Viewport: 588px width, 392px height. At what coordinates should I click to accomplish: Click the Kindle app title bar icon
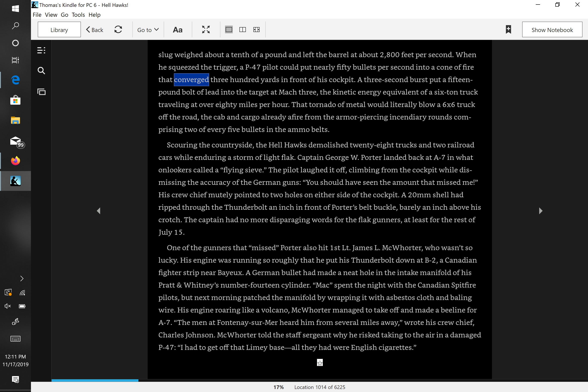coord(35,5)
